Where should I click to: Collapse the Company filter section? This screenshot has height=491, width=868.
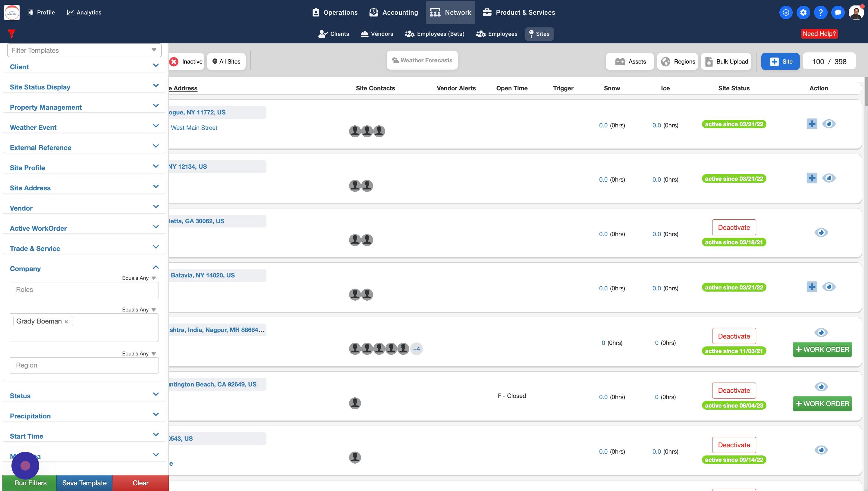coord(156,267)
